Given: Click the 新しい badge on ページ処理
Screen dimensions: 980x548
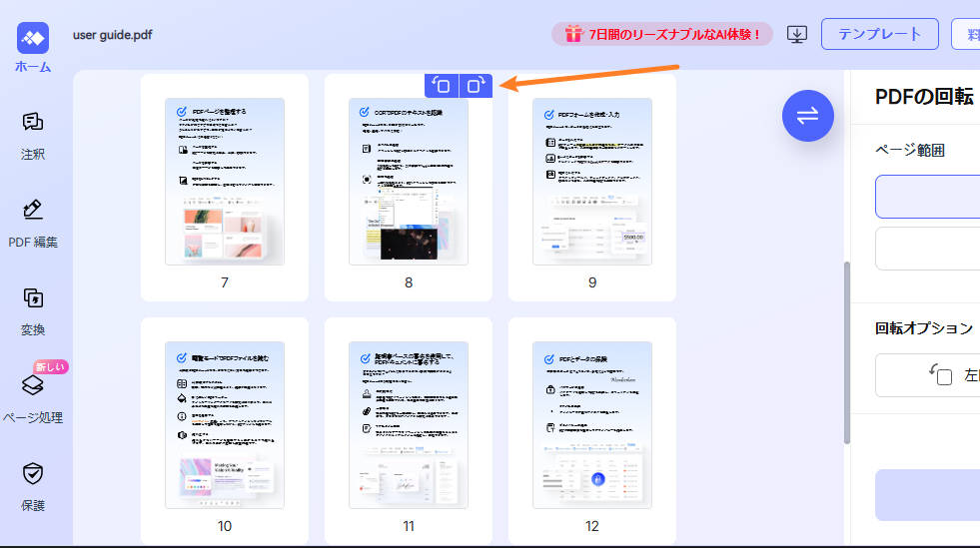Looking at the screenshot, I should click(51, 367).
